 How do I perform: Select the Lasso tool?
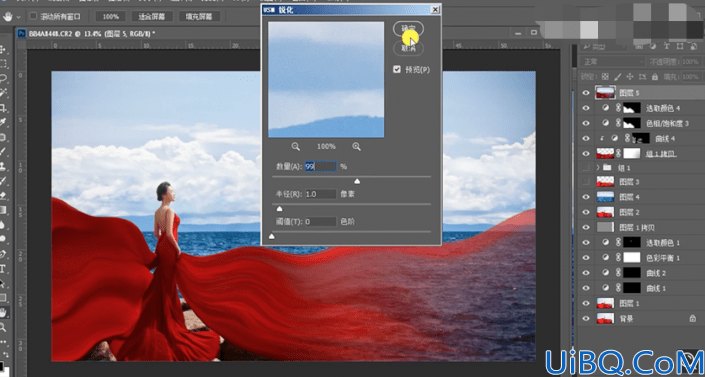click(3, 78)
